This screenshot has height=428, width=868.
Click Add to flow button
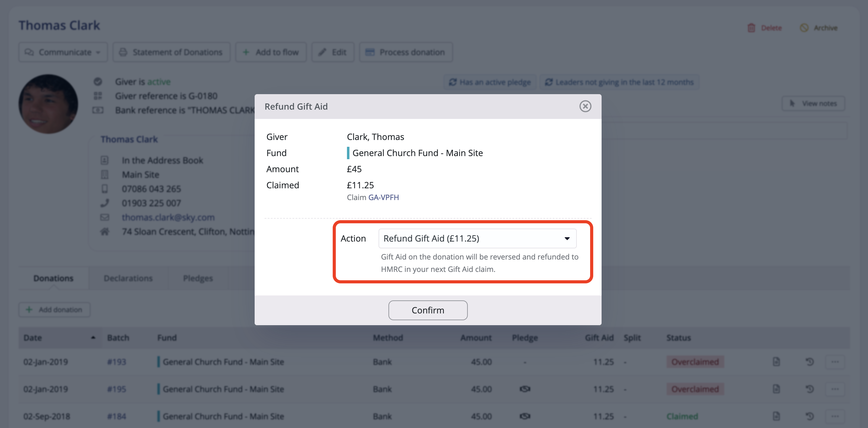pos(271,52)
